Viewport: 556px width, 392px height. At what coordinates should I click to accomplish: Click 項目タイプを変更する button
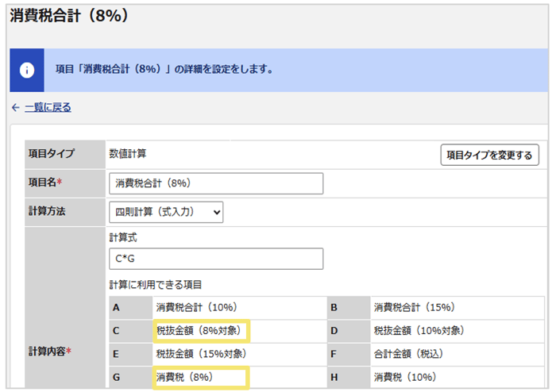point(489,155)
